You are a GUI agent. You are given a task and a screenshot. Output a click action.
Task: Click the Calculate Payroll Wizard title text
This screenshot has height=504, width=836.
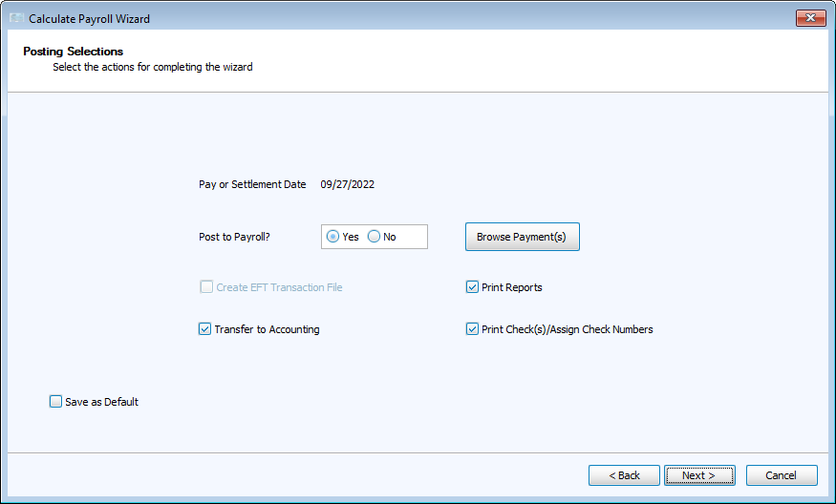(x=89, y=19)
